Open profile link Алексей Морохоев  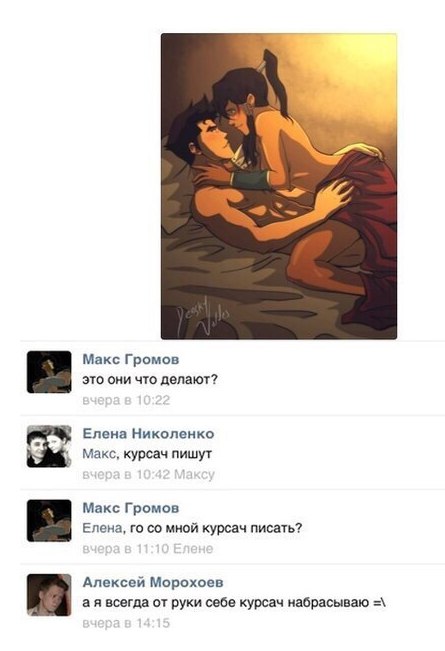click(153, 582)
